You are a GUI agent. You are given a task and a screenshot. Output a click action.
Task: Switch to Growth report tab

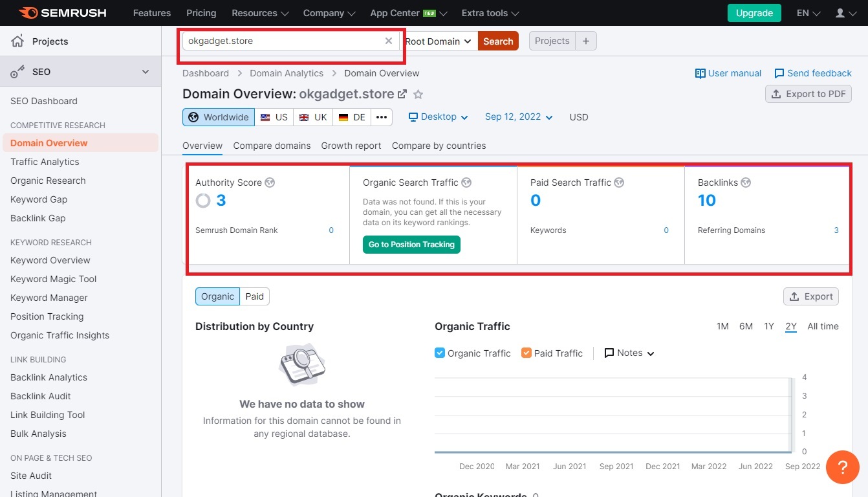point(351,146)
